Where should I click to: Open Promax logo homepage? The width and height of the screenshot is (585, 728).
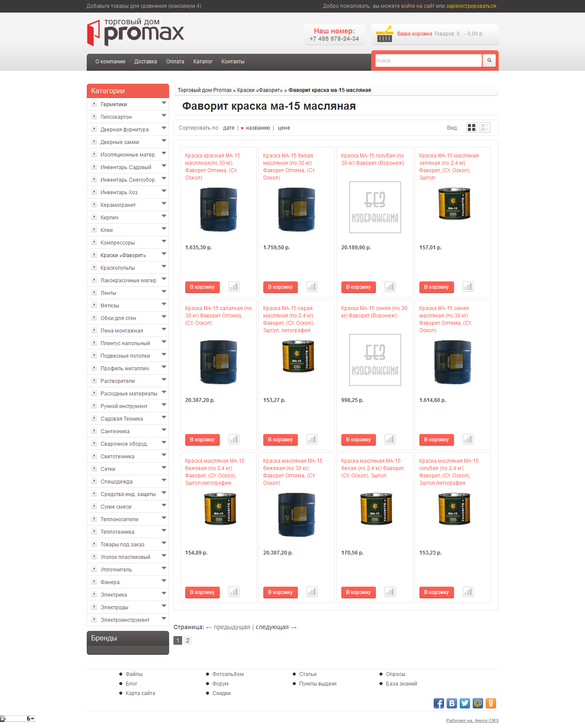tap(136, 33)
